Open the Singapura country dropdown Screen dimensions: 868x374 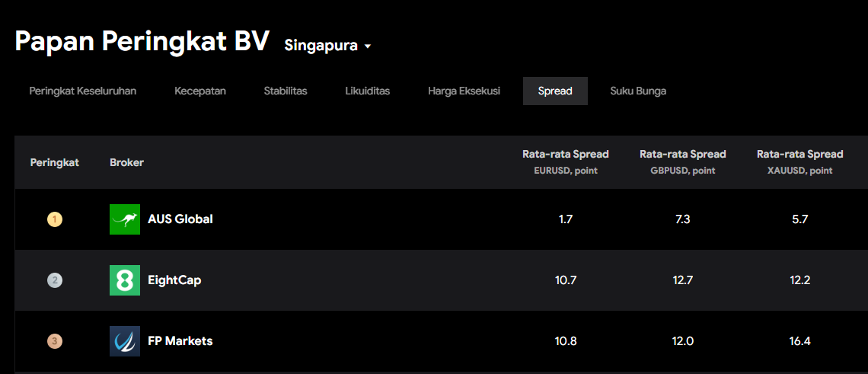pos(327,46)
